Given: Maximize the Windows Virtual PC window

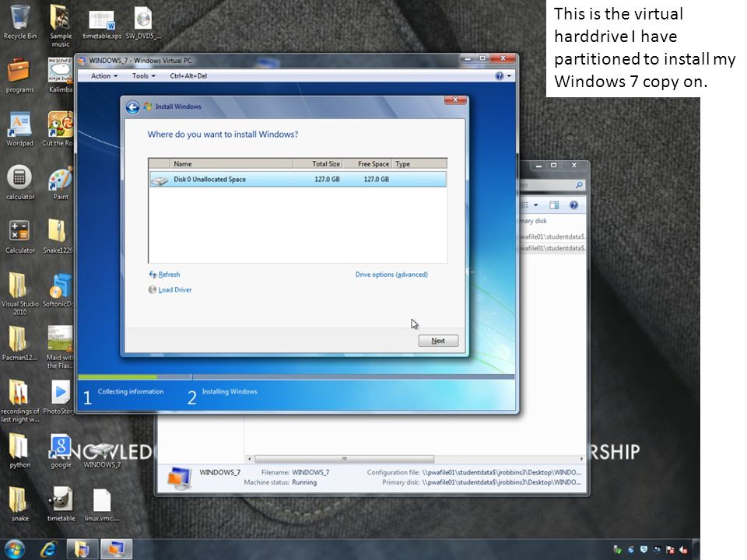Looking at the screenshot, I should coord(482,58).
